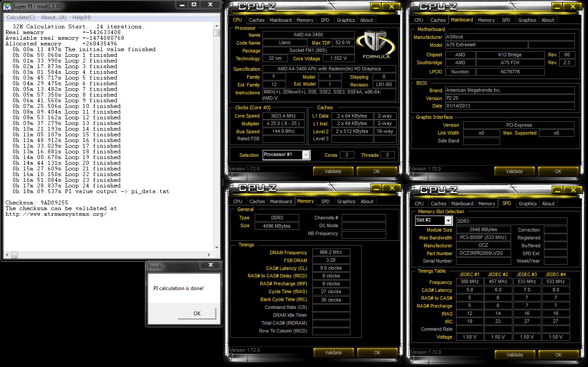
Task: Click Super PI horizontal scrollbar left arrow
Action: 7,255
